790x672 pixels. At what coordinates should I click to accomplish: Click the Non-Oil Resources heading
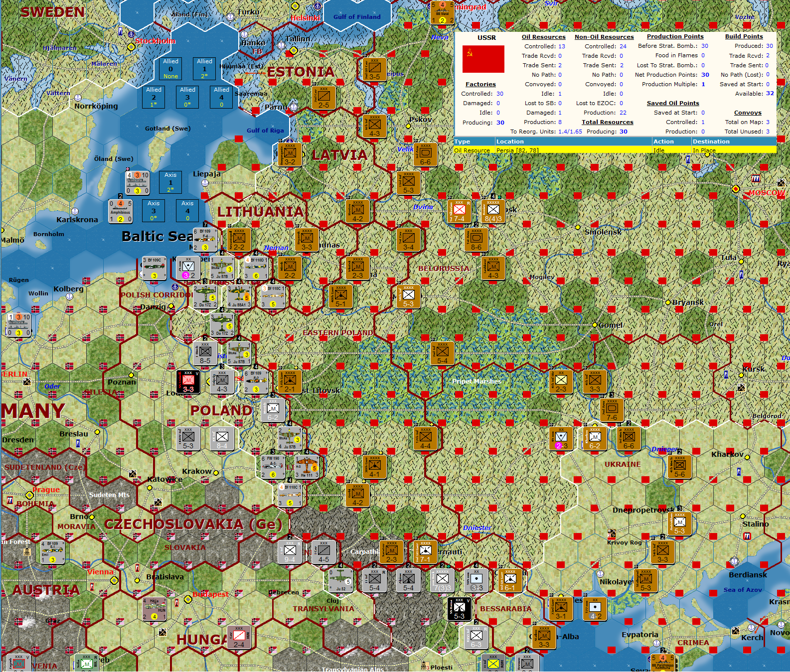tap(604, 37)
